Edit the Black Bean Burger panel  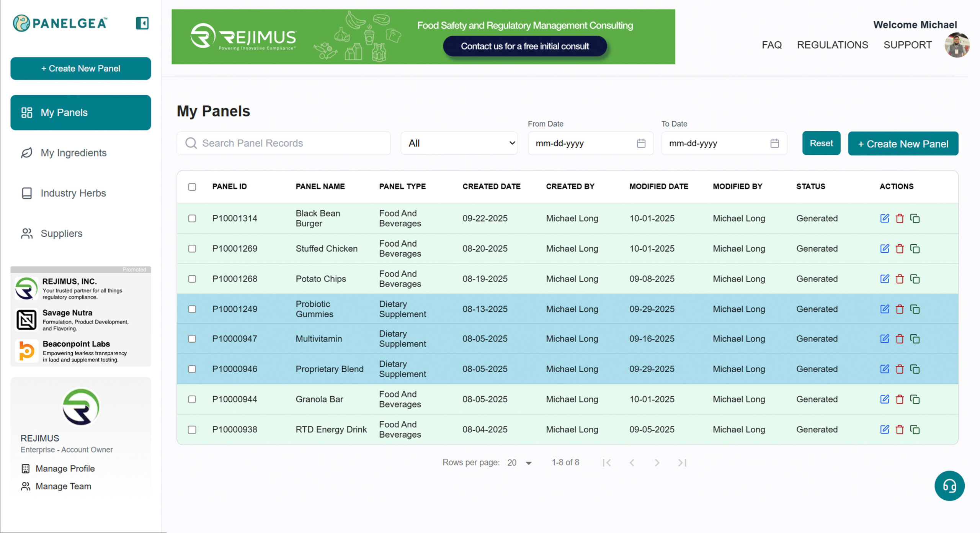pyautogui.click(x=884, y=218)
